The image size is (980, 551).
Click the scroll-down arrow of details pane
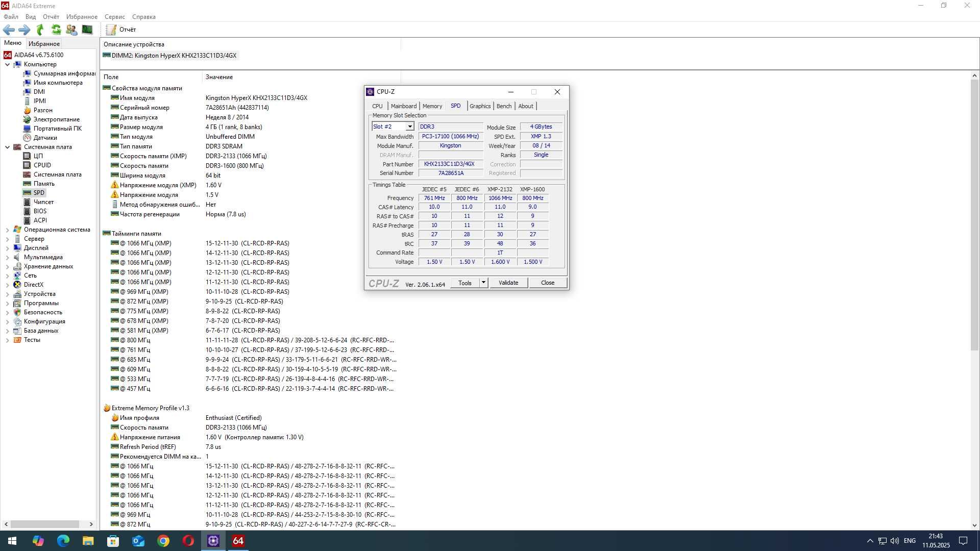coord(974,525)
